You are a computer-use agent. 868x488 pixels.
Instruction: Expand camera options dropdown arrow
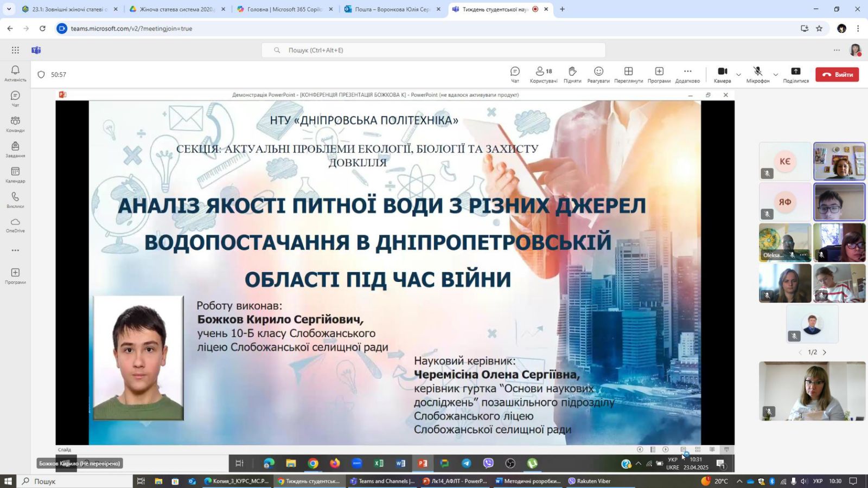(x=738, y=74)
